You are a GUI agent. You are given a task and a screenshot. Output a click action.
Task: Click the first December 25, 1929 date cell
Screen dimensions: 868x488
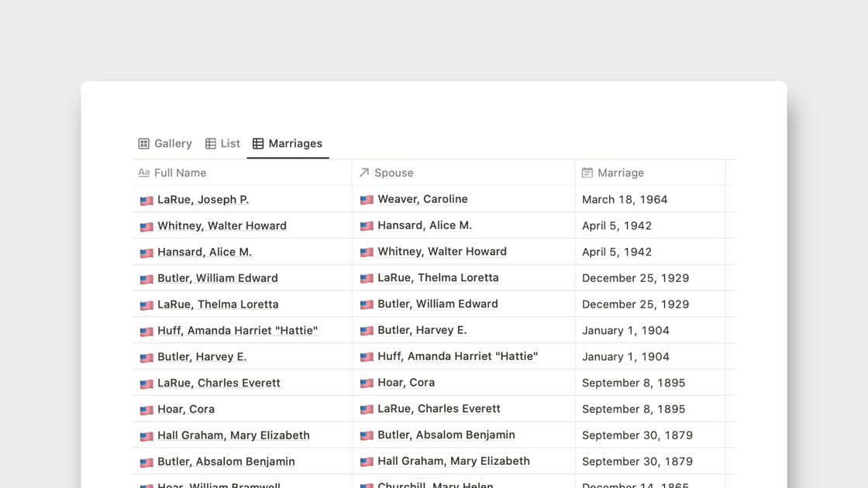pos(635,278)
